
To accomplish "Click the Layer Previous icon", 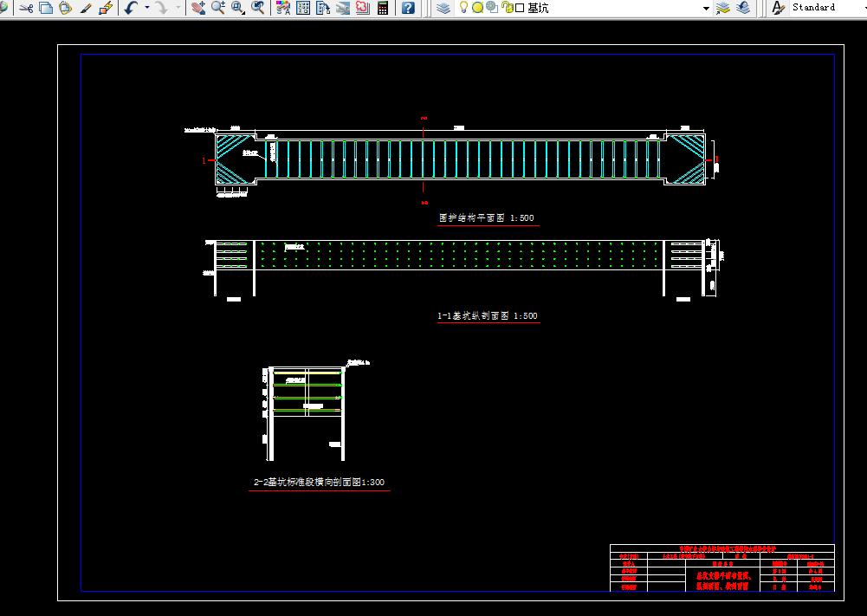I will (743, 8).
